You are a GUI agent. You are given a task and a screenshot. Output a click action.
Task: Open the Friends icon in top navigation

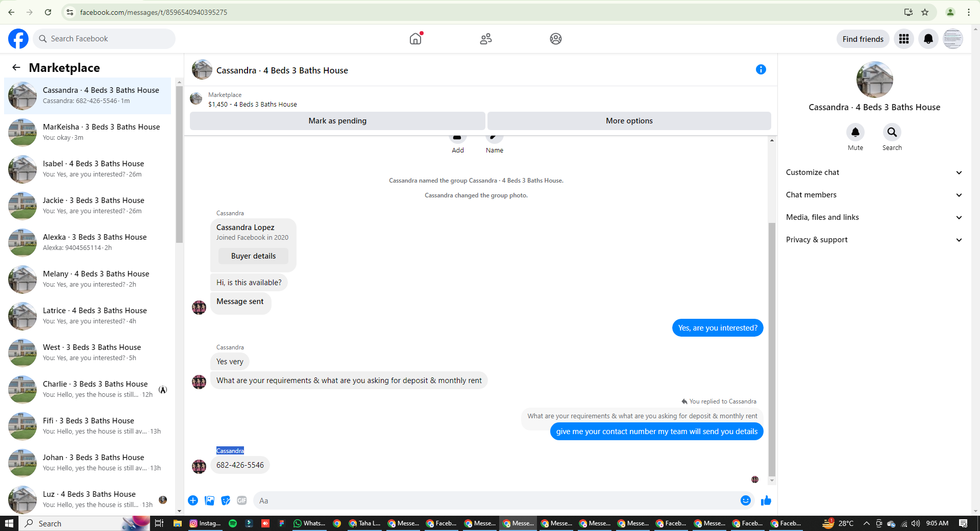[486, 39]
